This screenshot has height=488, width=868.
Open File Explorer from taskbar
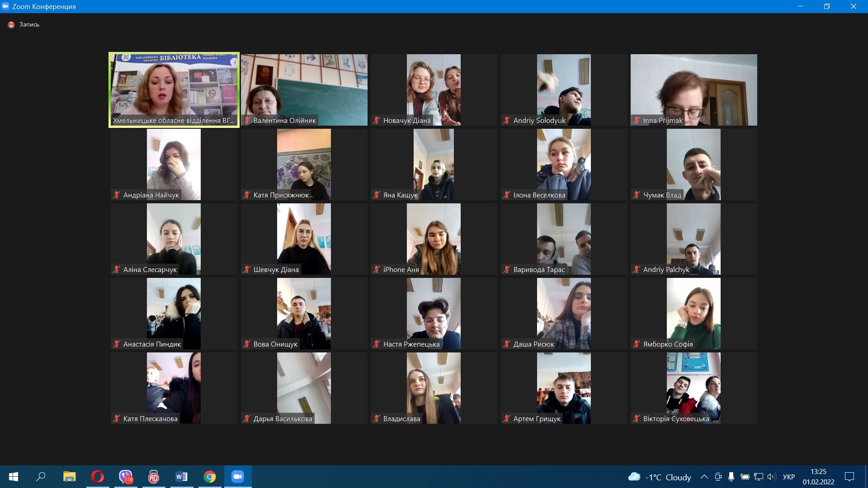(69, 477)
